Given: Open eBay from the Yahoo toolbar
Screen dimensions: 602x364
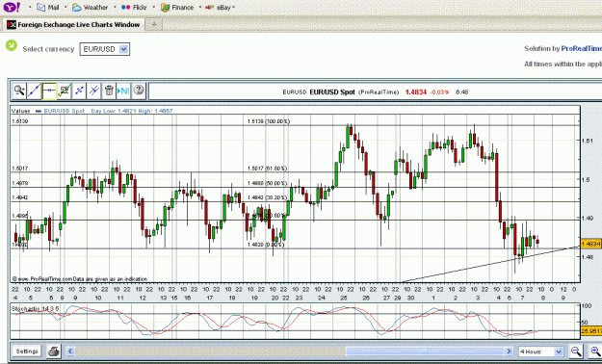Looking at the screenshot, I should point(218,8).
